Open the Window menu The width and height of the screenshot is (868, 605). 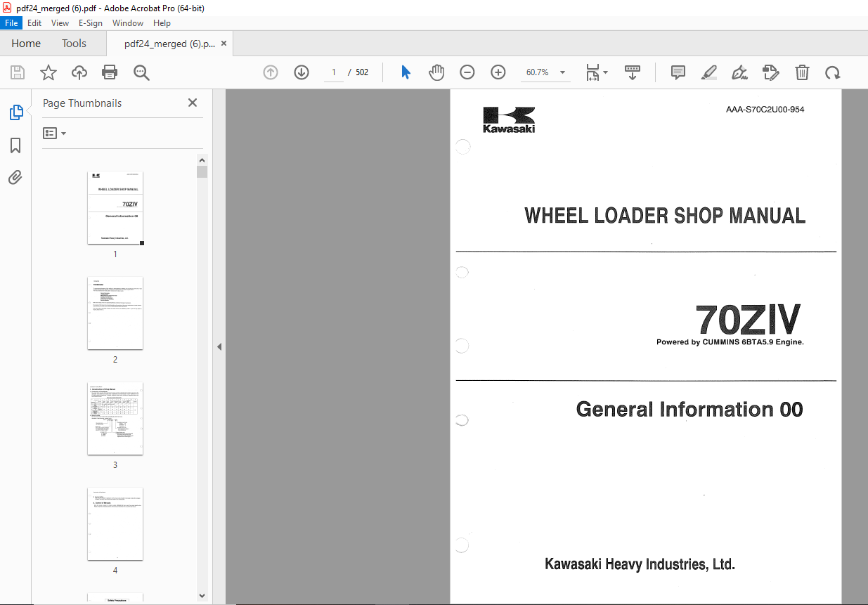click(128, 22)
